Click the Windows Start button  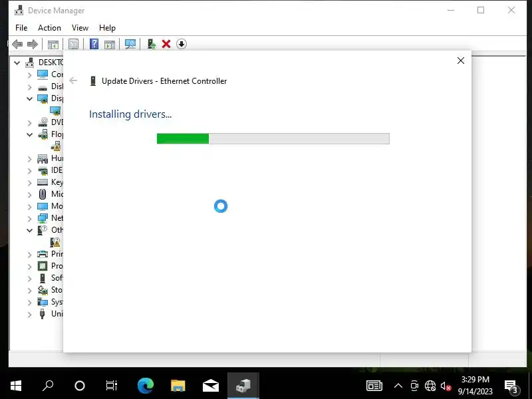click(16, 386)
